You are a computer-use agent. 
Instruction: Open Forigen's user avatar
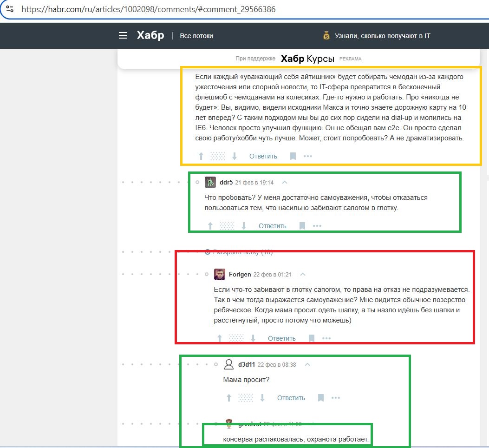220,274
